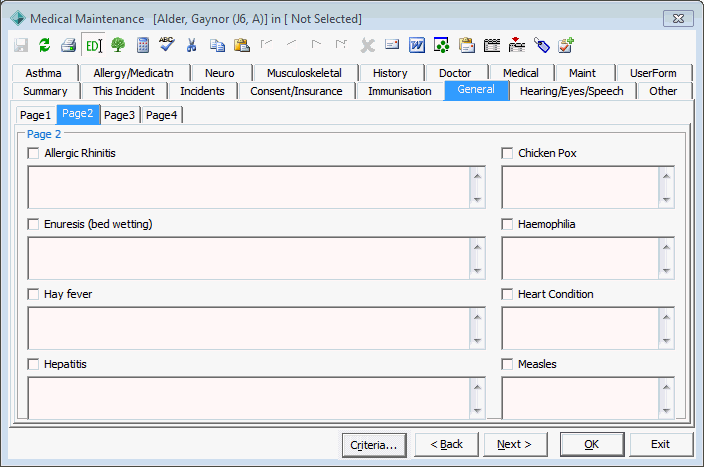
Task: Click the clipboard with envelope icon
Action: coord(467,45)
